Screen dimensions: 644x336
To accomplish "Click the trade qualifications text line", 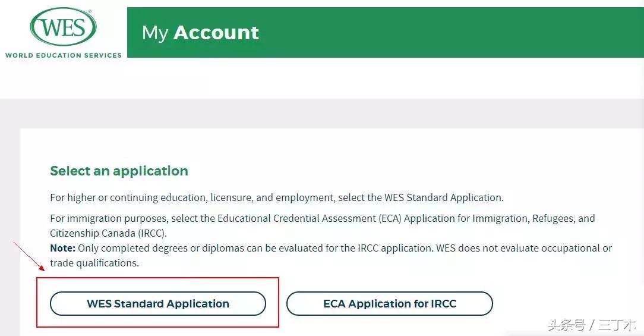I will point(94,263).
